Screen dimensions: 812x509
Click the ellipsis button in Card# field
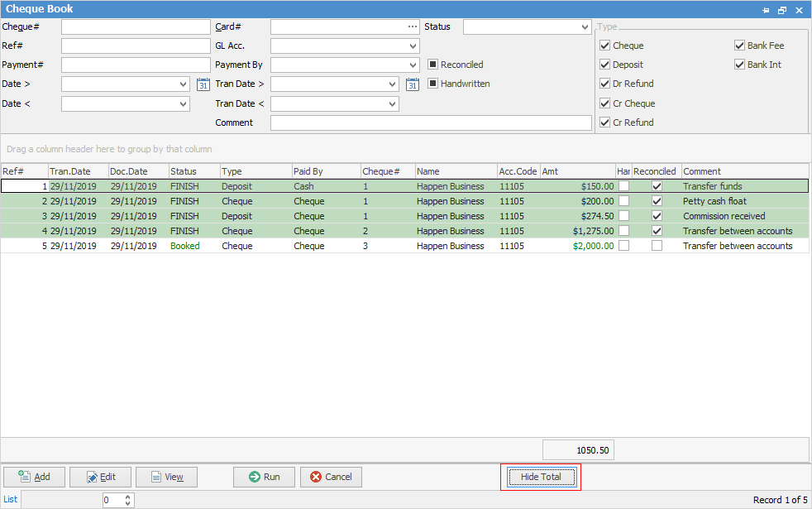pos(413,26)
